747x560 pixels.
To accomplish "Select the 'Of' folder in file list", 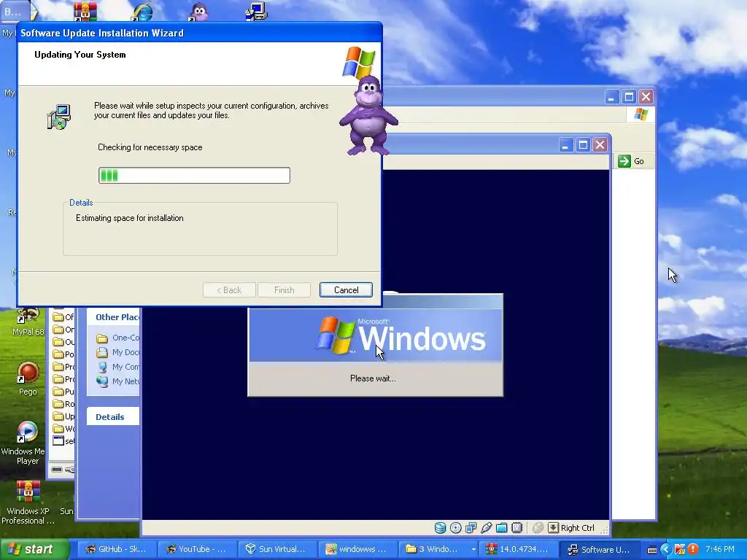I will point(63,317).
